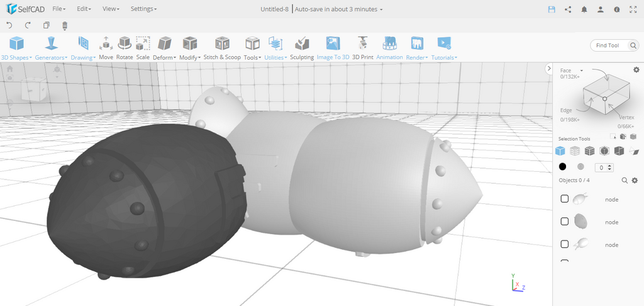The height and width of the screenshot is (306, 644).
Task: Open the 3D Shapes cube icon
Action: [16, 43]
